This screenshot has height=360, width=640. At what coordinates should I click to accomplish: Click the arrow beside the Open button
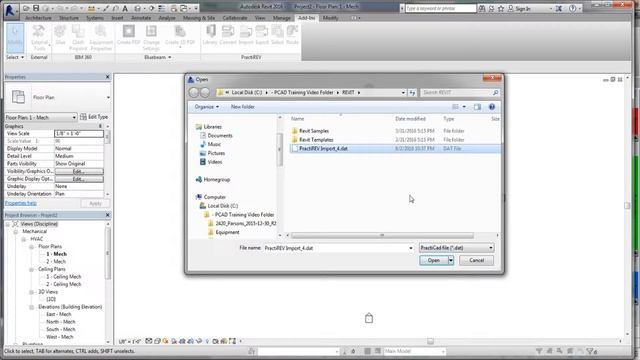point(451,260)
